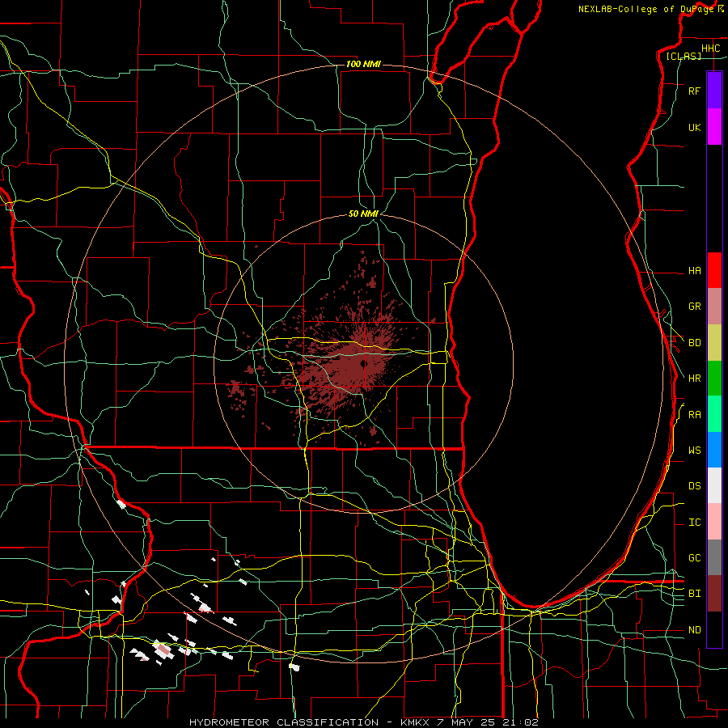Click the BD legend label

(694, 343)
